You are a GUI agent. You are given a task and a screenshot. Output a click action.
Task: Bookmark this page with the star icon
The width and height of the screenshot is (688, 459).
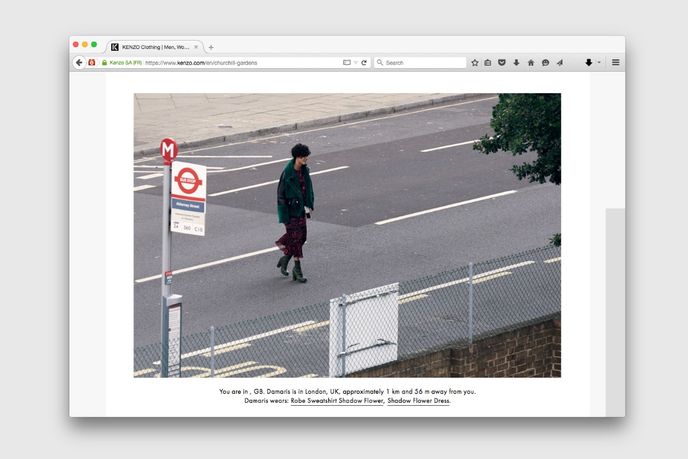[x=475, y=62]
